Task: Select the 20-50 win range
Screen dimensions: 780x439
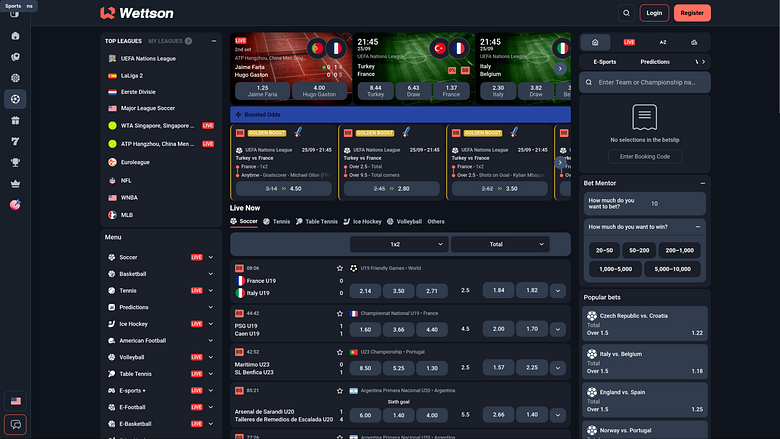Action: click(604, 251)
